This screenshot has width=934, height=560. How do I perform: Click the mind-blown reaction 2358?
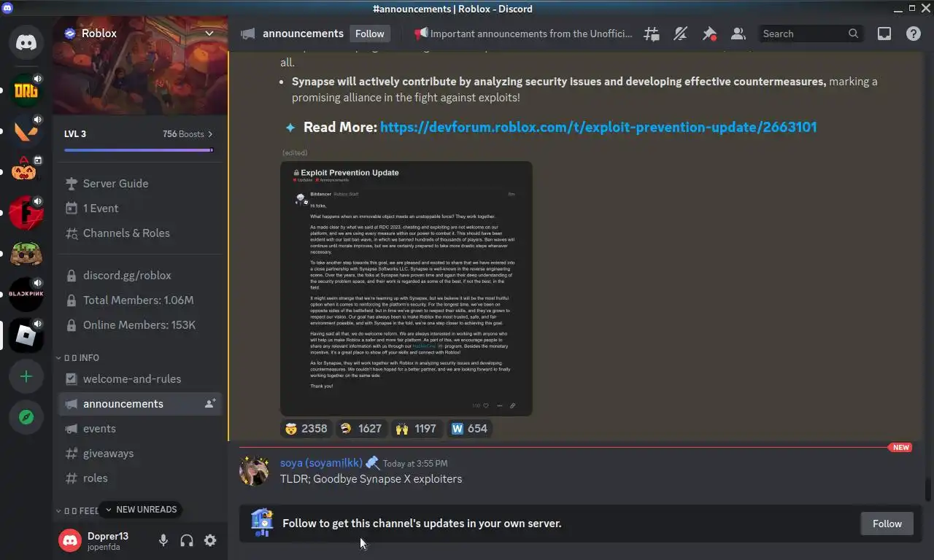point(306,429)
